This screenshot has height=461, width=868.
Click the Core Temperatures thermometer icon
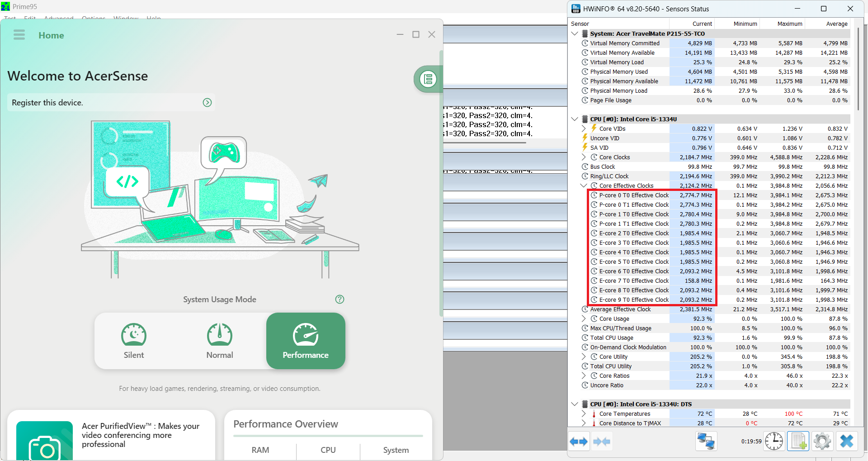coord(594,414)
